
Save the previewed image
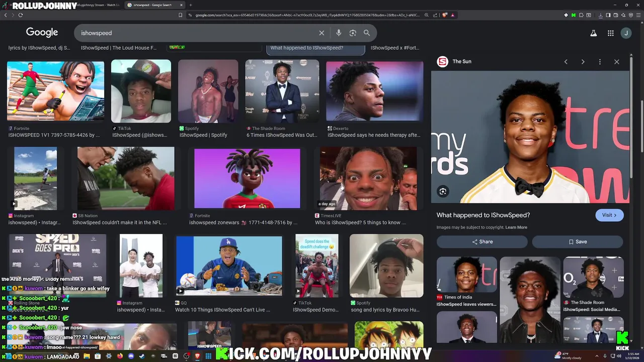coord(578,242)
